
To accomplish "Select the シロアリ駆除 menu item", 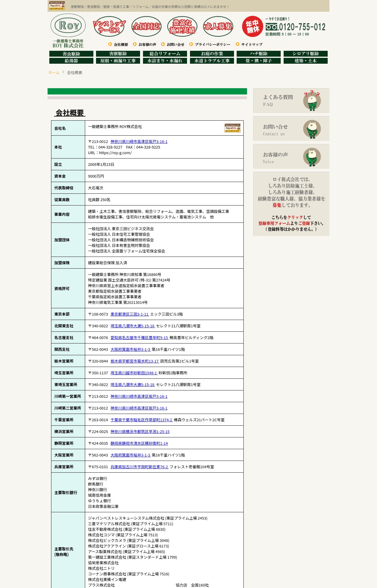I will (x=306, y=54).
